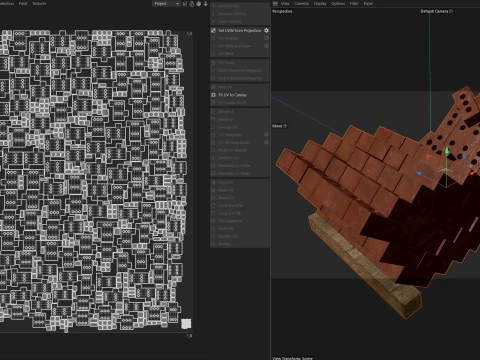Click the Copy UV command
480x360 pixels.
(x=240, y=182)
